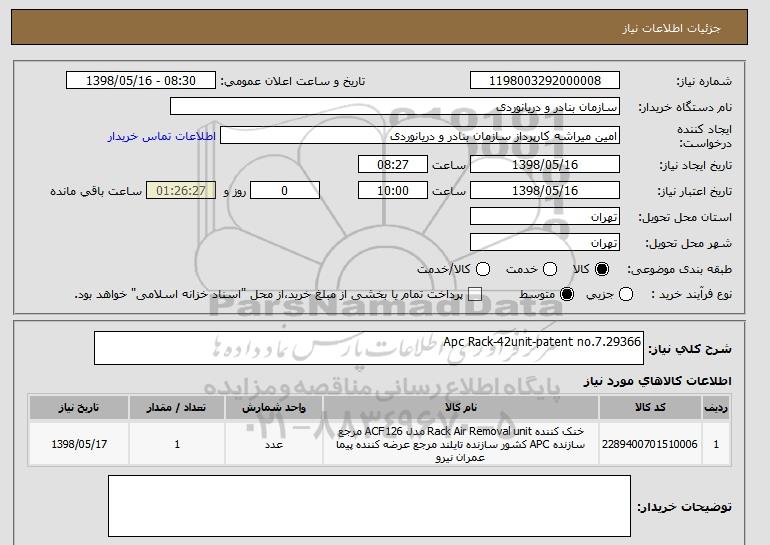Choose the جزیی purchase process option
The image size is (770, 545).
pyautogui.click(x=626, y=295)
